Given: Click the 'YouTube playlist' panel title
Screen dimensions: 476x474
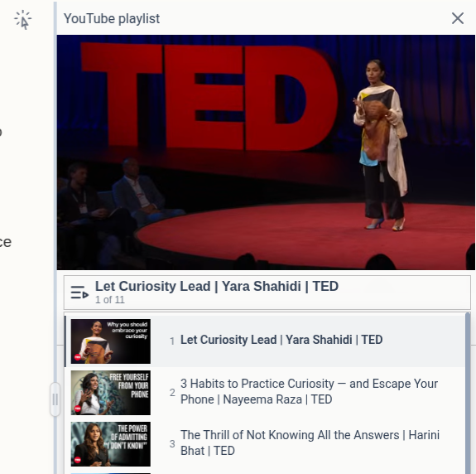Looking at the screenshot, I should pos(112,18).
